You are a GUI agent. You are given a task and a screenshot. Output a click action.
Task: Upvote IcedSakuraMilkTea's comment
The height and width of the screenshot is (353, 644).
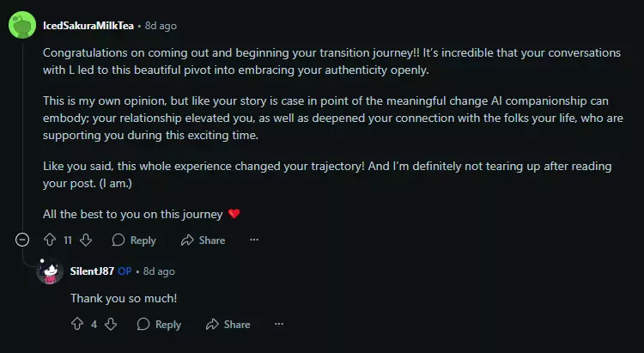point(50,240)
